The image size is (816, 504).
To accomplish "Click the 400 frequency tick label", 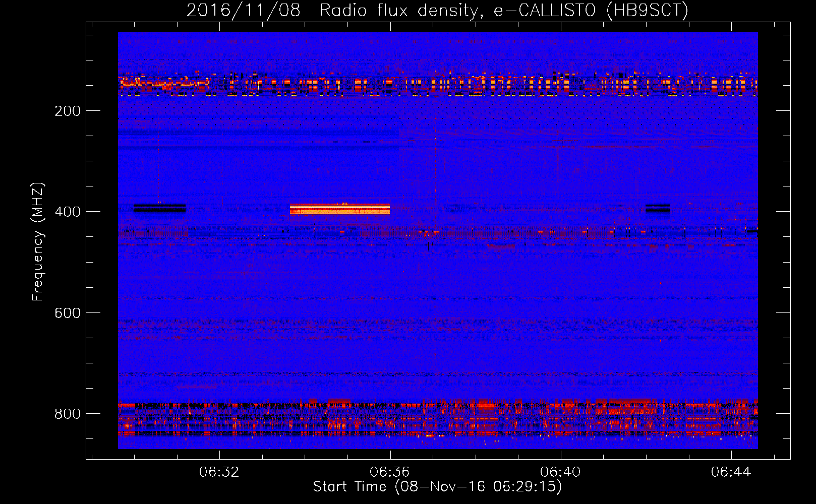I will tap(68, 212).
